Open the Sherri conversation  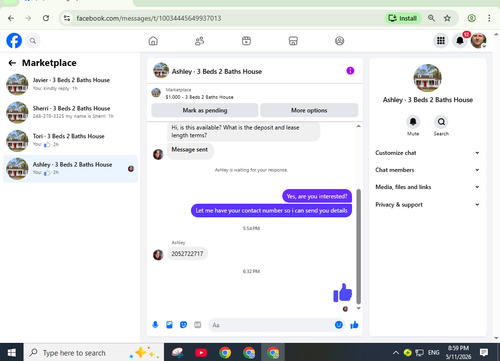(70, 112)
